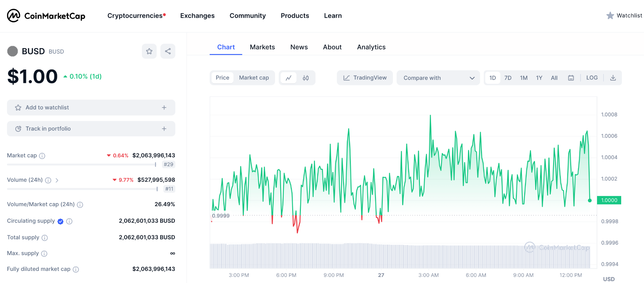Click the Market cap rank bar

[x=82, y=164]
